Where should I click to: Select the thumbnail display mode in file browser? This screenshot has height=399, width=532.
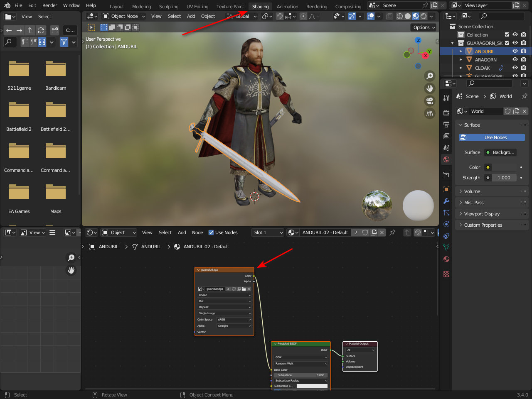(42, 42)
